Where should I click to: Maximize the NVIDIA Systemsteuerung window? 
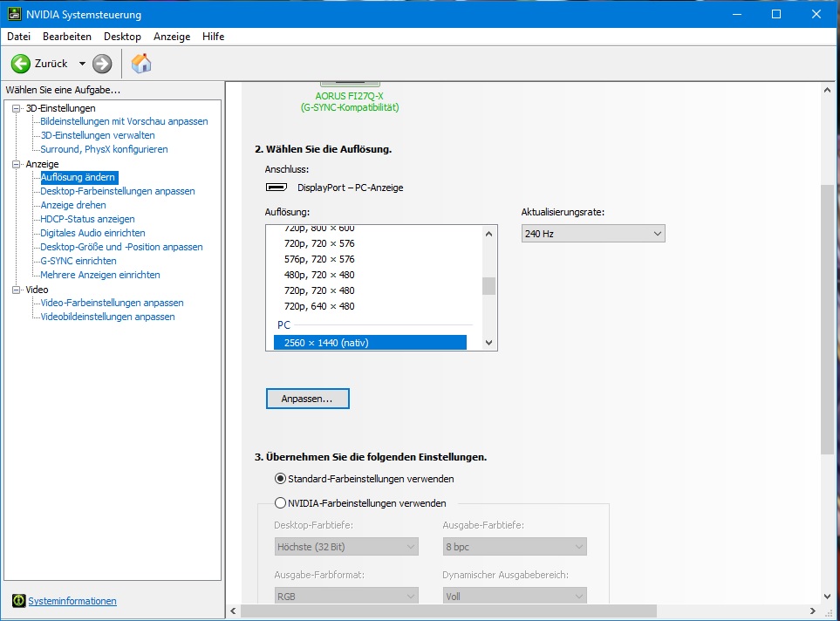click(x=776, y=14)
